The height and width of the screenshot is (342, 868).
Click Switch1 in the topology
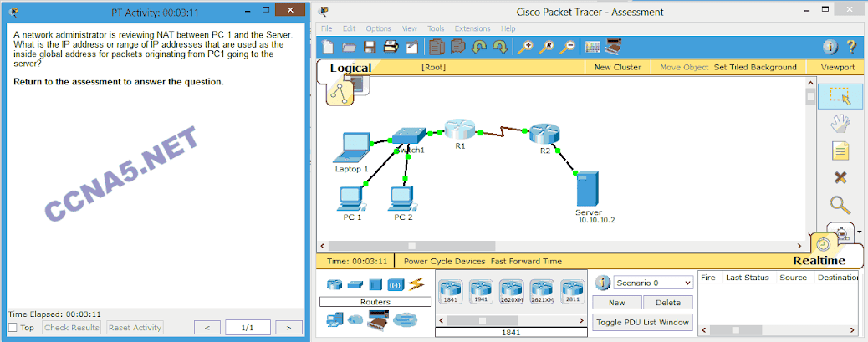pos(410,135)
